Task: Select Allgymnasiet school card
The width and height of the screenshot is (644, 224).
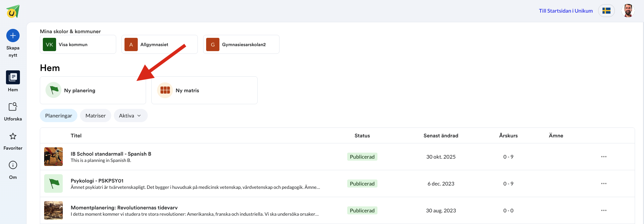Action: (x=160, y=44)
